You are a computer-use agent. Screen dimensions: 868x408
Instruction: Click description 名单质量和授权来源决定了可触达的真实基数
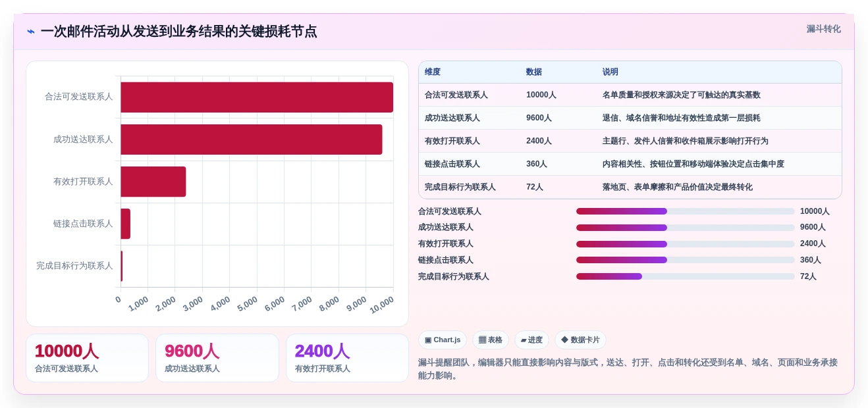(x=682, y=95)
